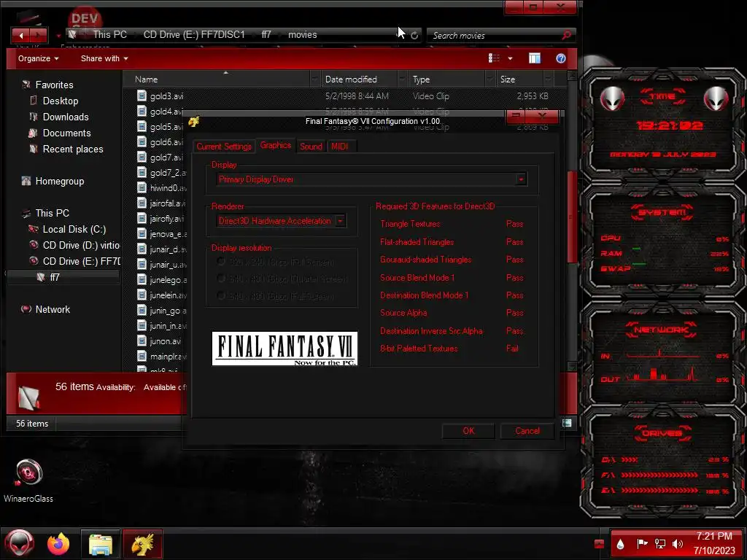Click the left alien head on Time gadget
This screenshot has height=560, width=747.
click(612, 98)
